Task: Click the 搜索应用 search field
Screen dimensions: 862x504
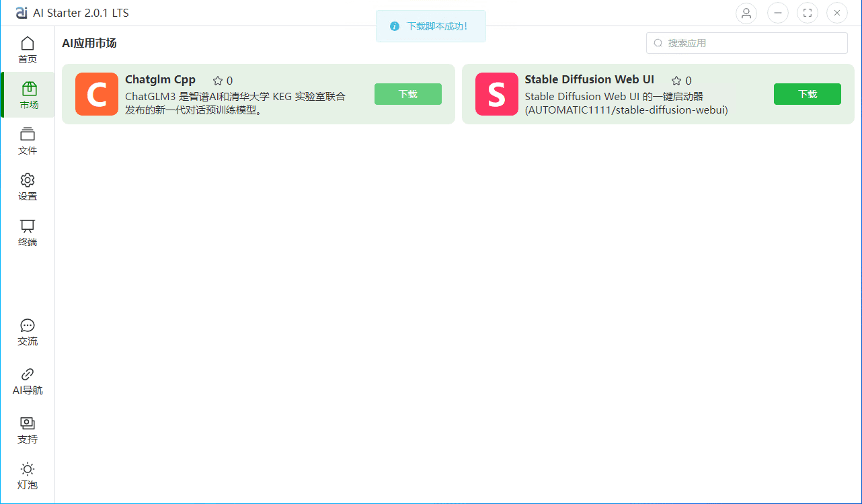Action: [746, 43]
